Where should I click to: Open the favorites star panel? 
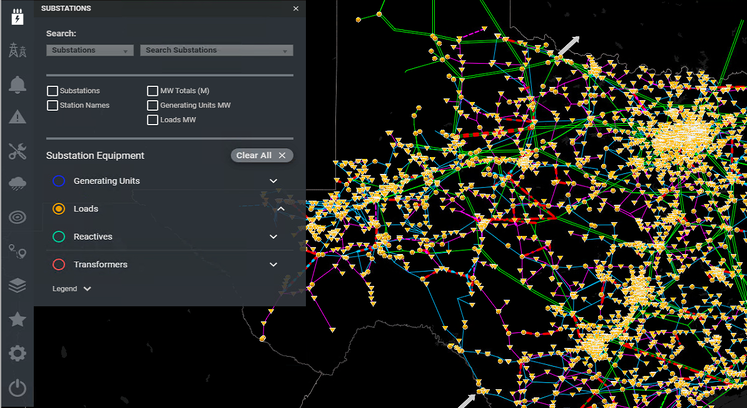pyautogui.click(x=17, y=319)
